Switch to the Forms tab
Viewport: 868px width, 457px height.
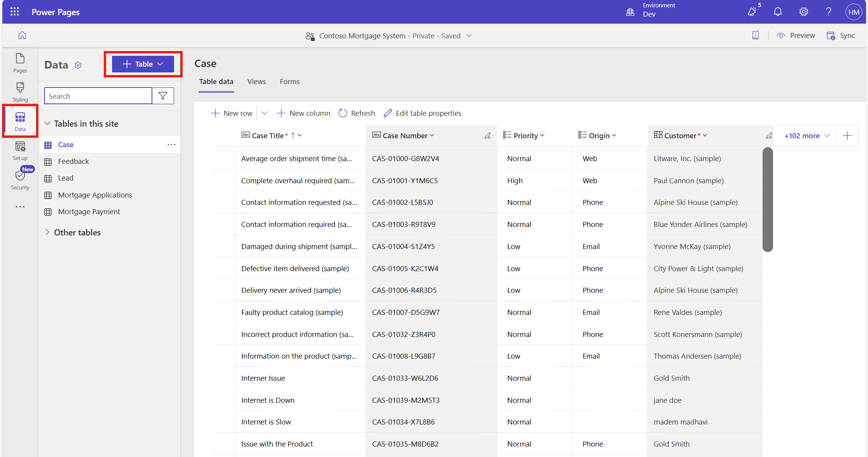pyautogui.click(x=290, y=82)
